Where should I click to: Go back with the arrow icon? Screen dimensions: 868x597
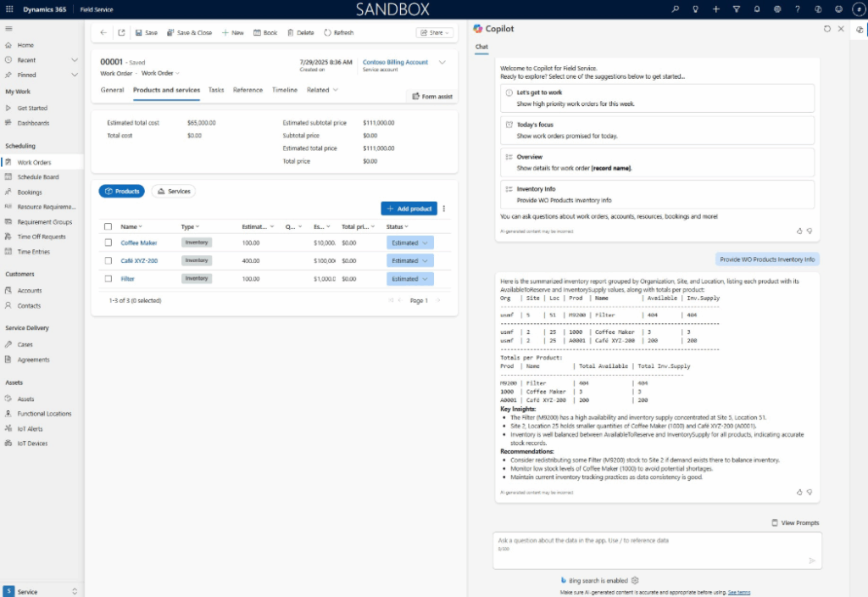pos(103,33)
